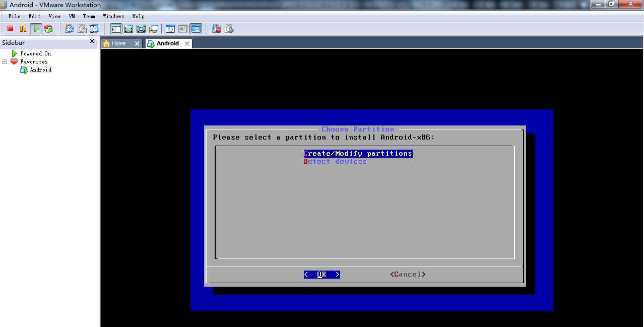Close the Home tab
Image resolution: width=644 pixels, height=327 pixels.
coord(137,43)
